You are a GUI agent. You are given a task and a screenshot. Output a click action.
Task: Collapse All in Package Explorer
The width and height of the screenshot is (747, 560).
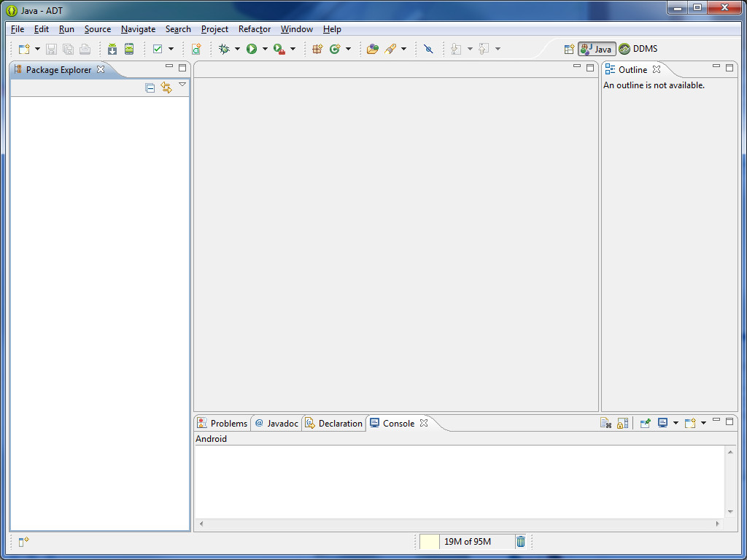tap(150, 87)
